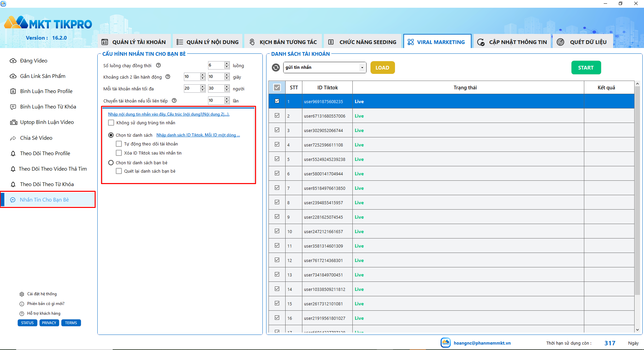This screenshot has width=644, height=350.
Task: Click the Hỗ trợ khách hàng help icon
Action: coord(22,314)
